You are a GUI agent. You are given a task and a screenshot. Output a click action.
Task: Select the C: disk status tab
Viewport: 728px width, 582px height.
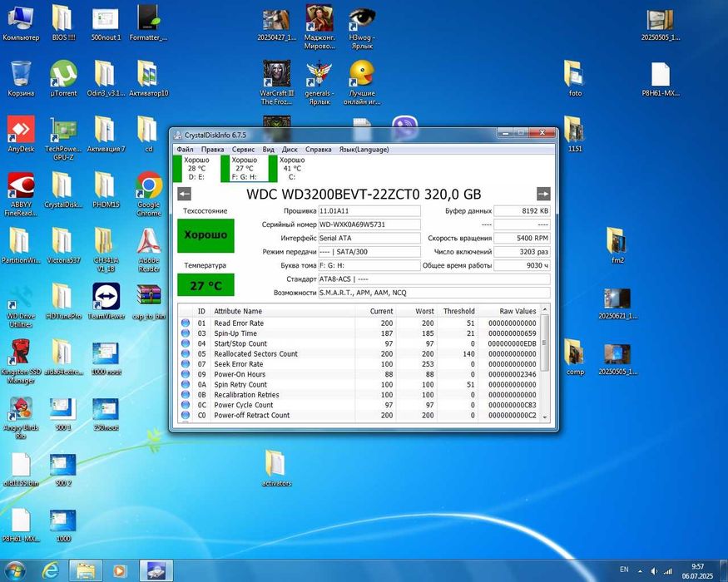[291, 169]
